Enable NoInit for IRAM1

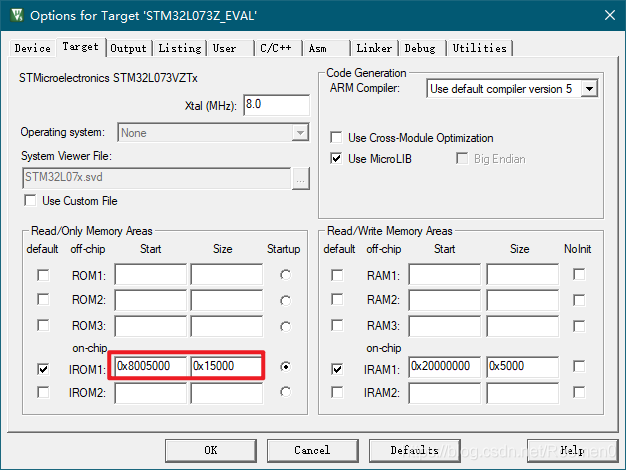tap(579, 366)
